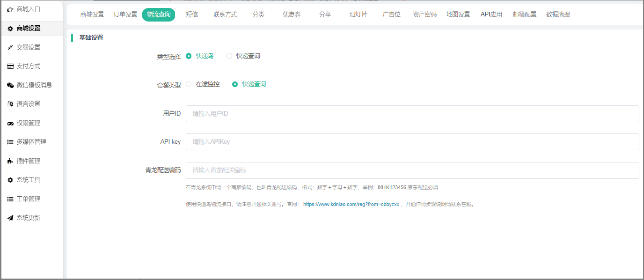The height and width of the screenshot is (280, 644).
Task: Choose the 在途监控 package radio button
Action: click(x=189, y=84)
